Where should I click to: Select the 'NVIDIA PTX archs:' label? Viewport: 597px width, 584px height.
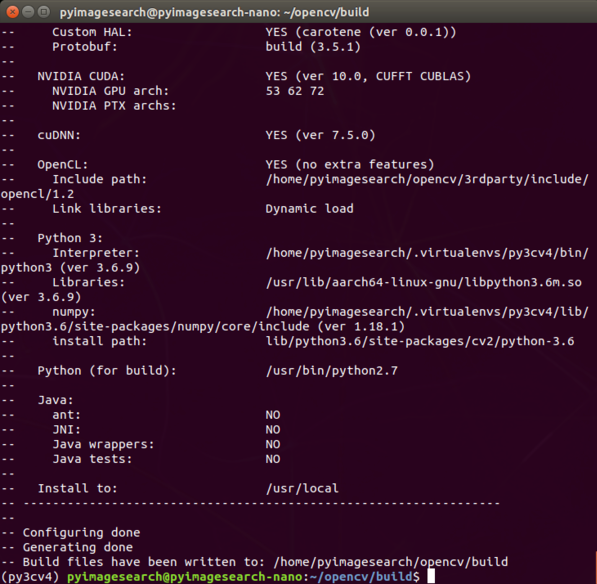(114, 105)
